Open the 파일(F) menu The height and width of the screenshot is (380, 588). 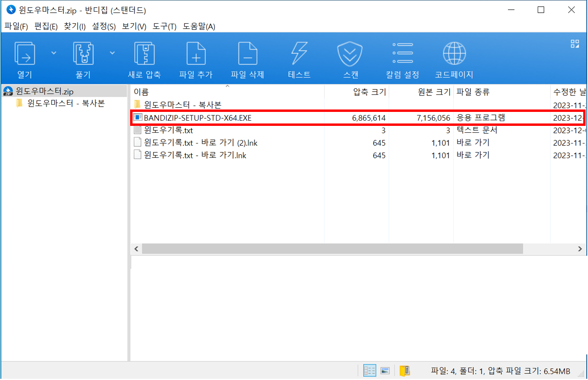(16, 26)
